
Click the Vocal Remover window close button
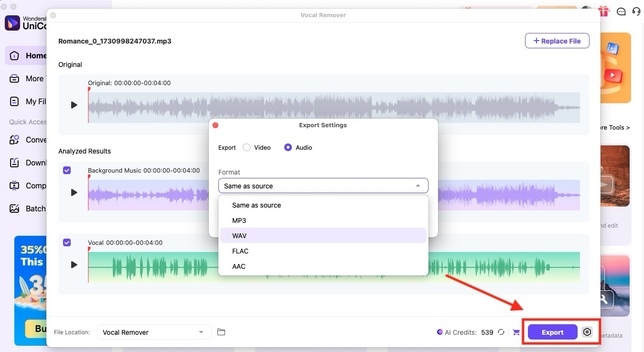coord(53,15)
